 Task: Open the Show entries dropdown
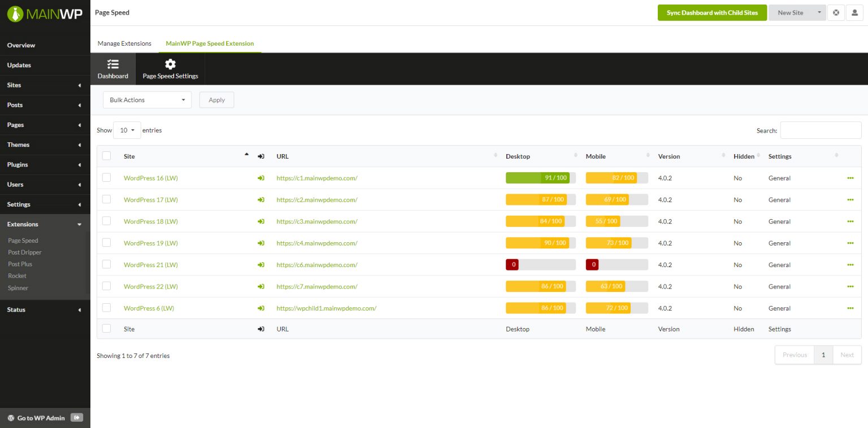pyautogui.click(x=127, y=130)
